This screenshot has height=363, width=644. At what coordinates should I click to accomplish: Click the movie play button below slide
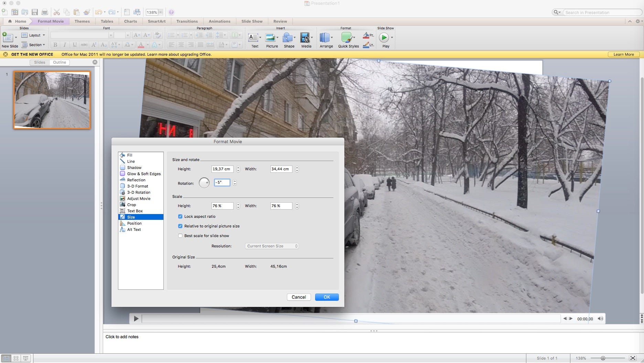tap(136, 319)
